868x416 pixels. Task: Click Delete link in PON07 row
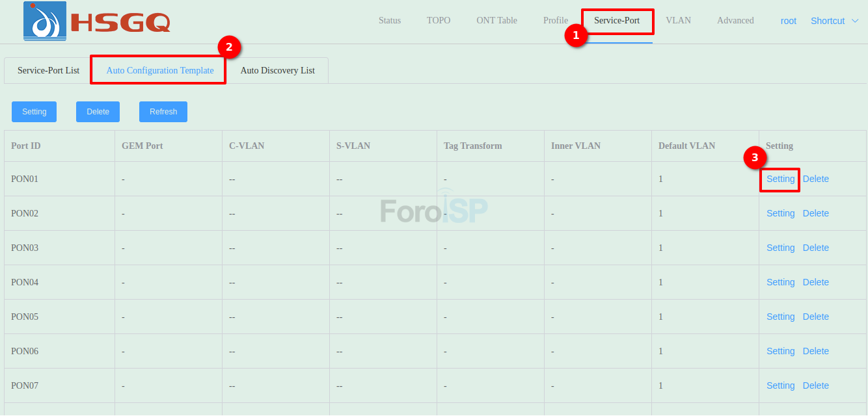click(815, 385)
